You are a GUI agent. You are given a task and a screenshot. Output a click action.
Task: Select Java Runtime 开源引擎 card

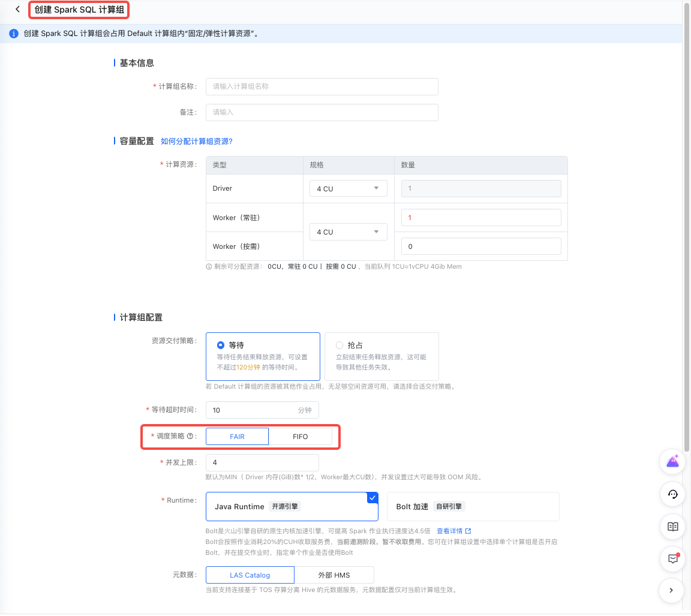point(292,507)
